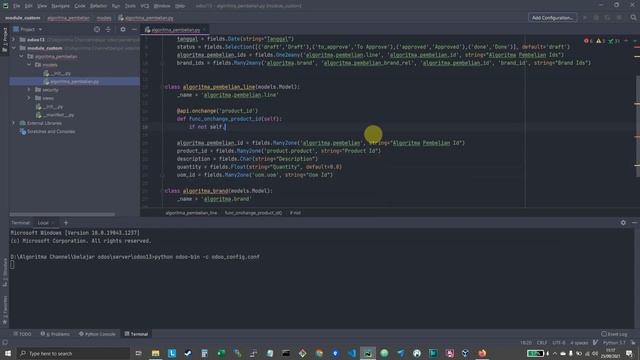Viewport: 640px width, 360px height.
Task: Click the Stop icon in toolbar
Action: click(619, 18)
